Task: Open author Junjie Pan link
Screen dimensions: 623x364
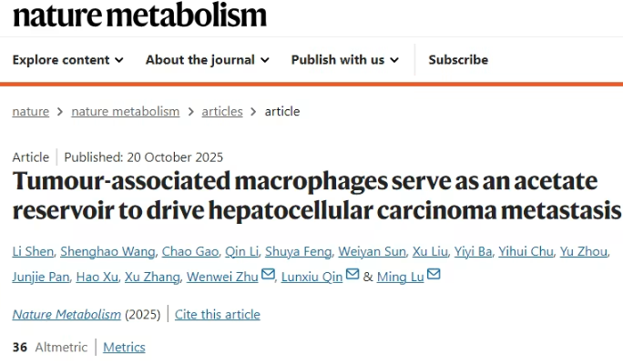Action: (x=41, y=277)
